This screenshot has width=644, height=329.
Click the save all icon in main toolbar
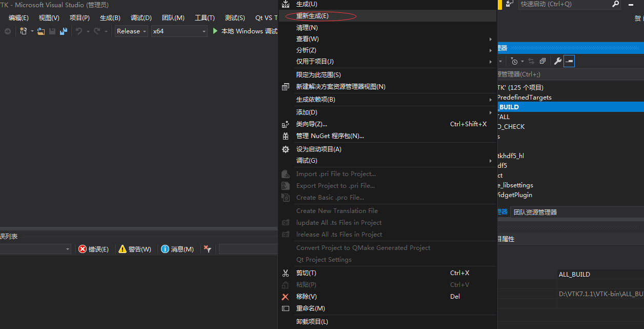63,31
